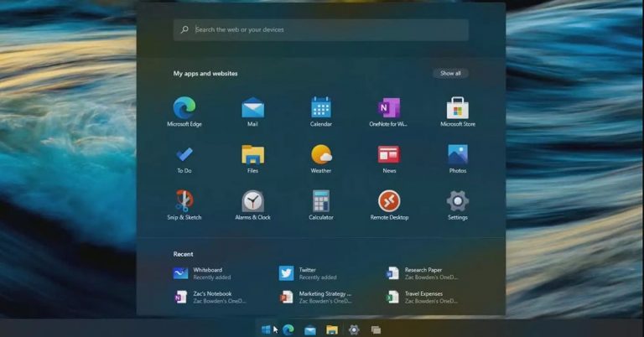Launch Snip & Sketch
The height and width of the screenshot is (337, 644).
[x=184, y=205]
